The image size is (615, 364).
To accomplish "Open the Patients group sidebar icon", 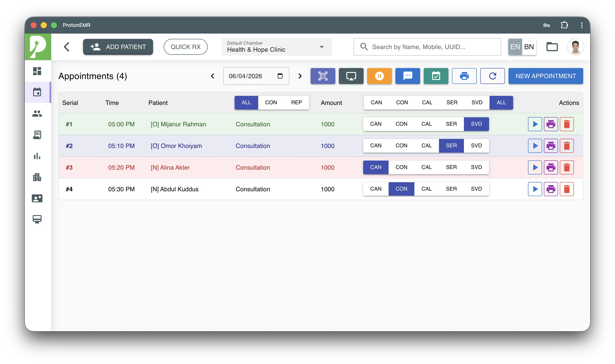I will coord(37,114).
